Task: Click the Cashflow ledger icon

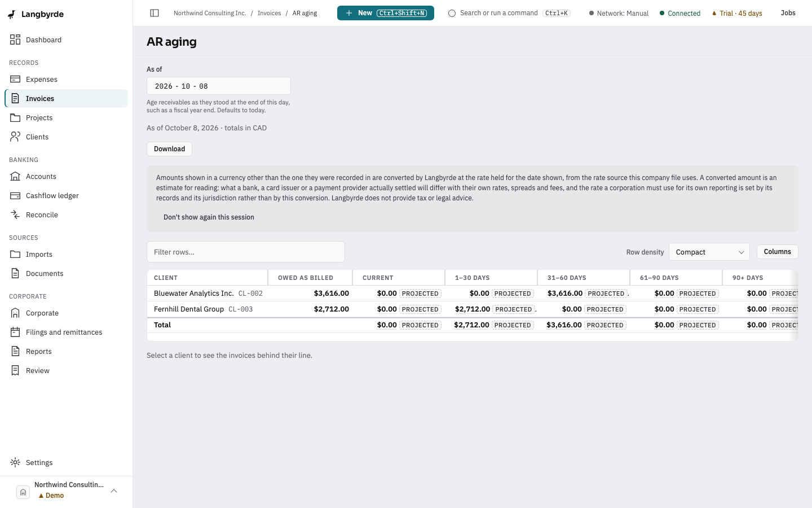Action: (15, 195)
